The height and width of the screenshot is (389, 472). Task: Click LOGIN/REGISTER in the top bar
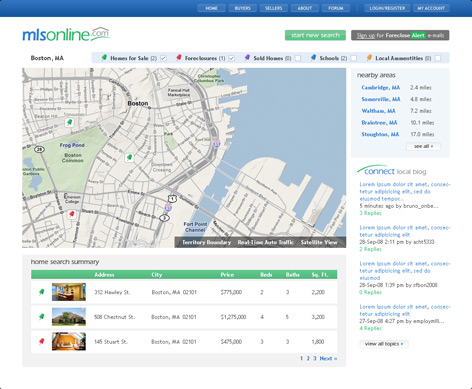pos(387,8)
